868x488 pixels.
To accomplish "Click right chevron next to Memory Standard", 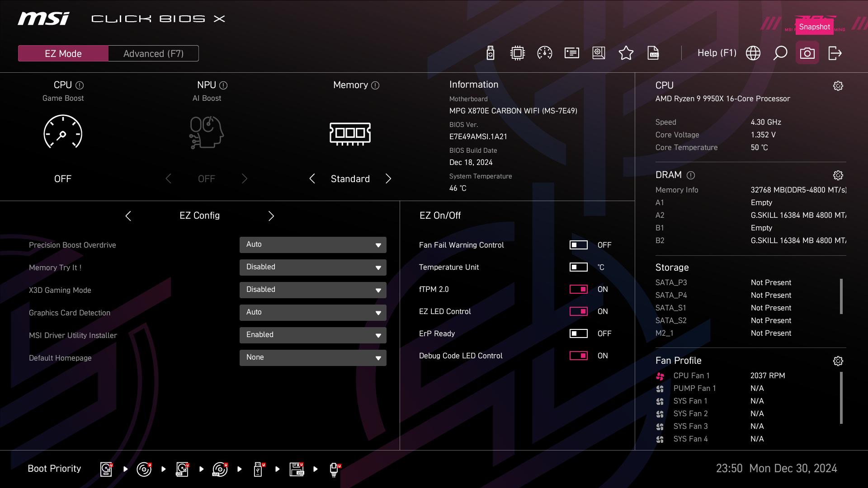I will tap(388, 178).
